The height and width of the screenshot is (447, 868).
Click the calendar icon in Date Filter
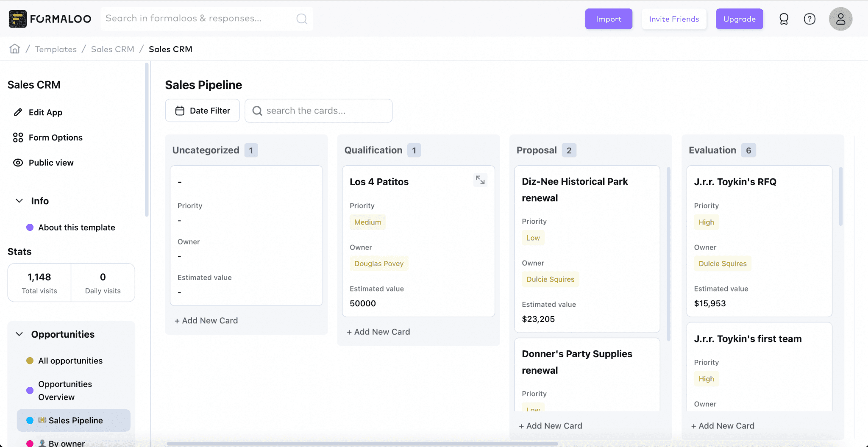click(180, 111)
